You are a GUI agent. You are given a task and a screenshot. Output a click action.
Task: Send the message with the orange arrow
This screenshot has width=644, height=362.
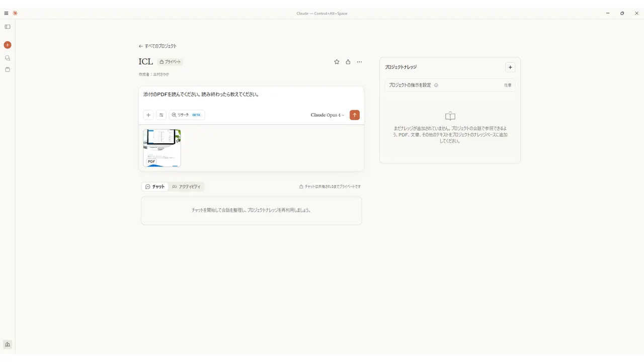tap(355, 115)
